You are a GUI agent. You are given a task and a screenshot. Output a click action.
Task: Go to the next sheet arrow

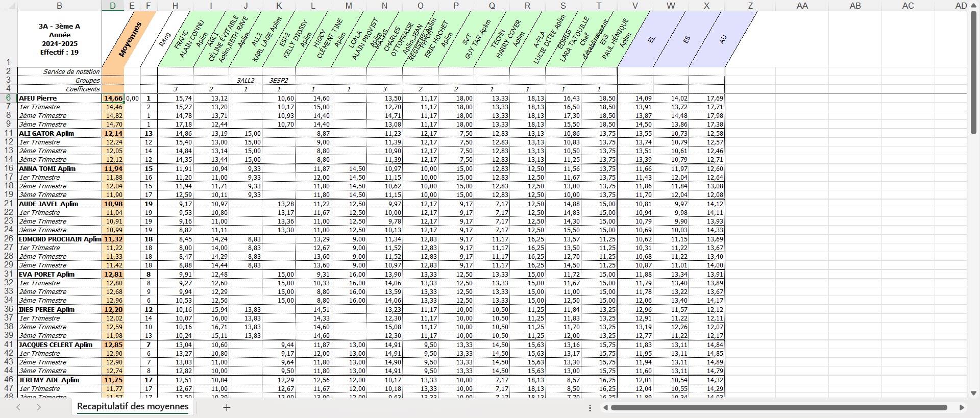[x=39, y=407]
